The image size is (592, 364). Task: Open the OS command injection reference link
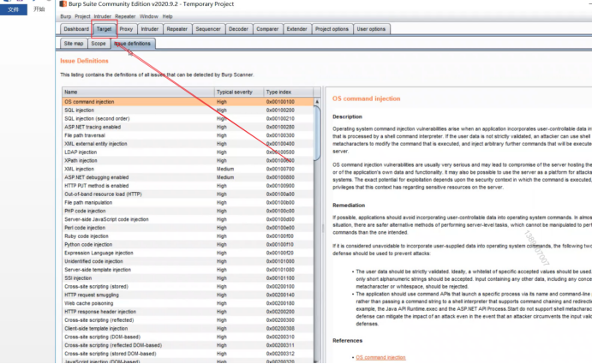pos(380,357)
